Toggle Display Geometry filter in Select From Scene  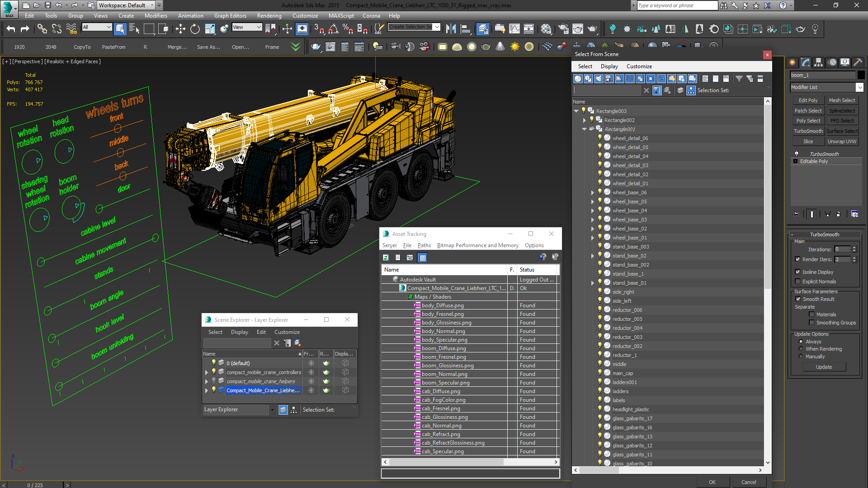click(x=578, y=79)
